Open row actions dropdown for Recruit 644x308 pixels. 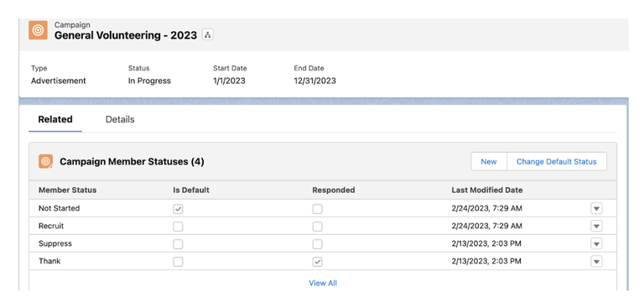(x=596, y=226)
